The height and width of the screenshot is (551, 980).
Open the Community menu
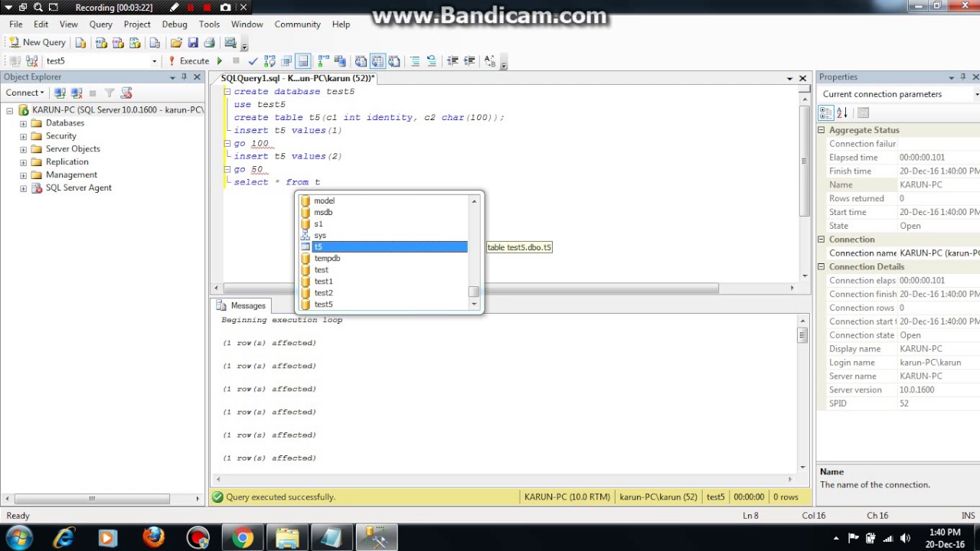click(x=297, y=24)
